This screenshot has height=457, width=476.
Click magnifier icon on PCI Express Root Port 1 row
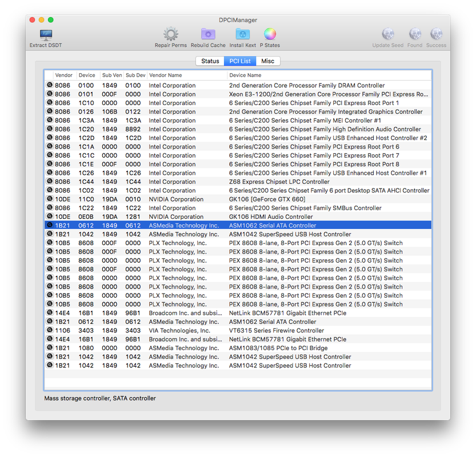(50, 103)
